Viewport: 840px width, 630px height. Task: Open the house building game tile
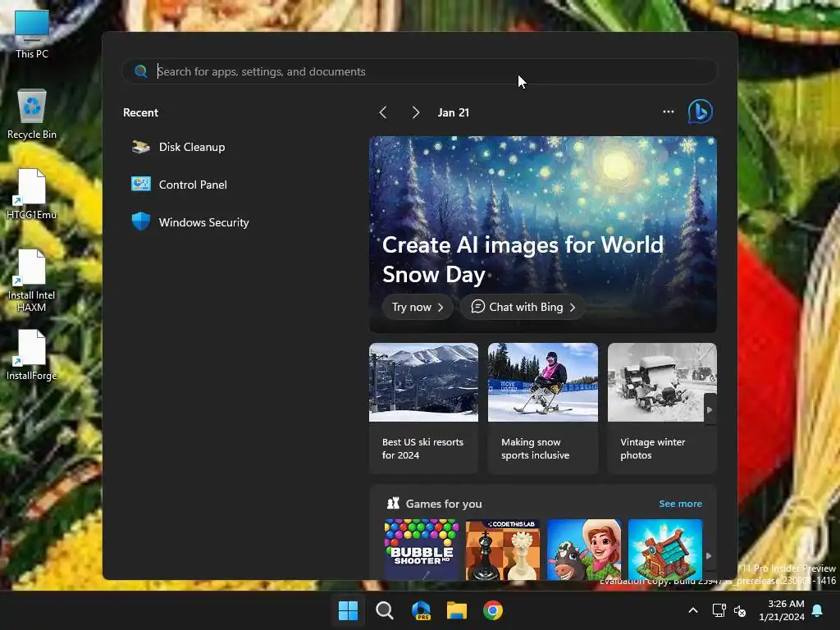(664, 549)
